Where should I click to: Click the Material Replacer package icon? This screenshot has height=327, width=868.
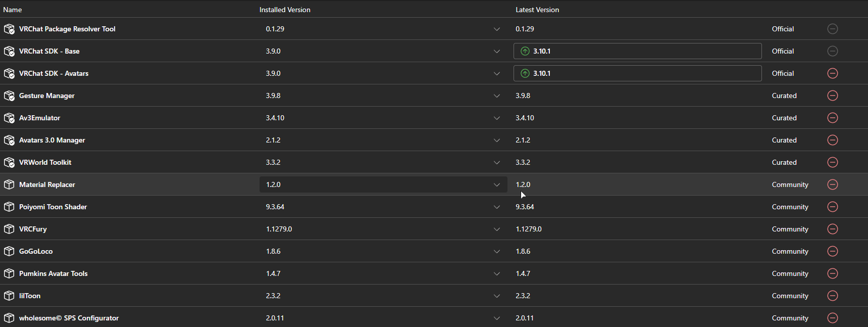pos(9,184)
